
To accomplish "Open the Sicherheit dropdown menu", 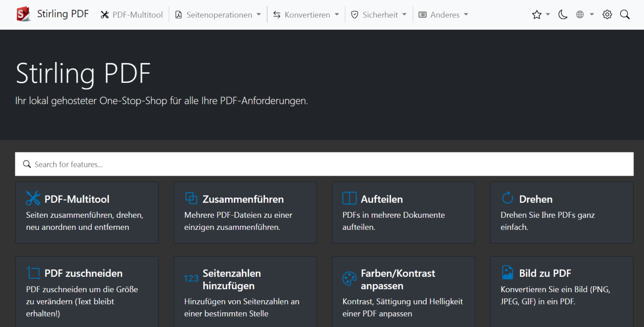I will (378, 15).
